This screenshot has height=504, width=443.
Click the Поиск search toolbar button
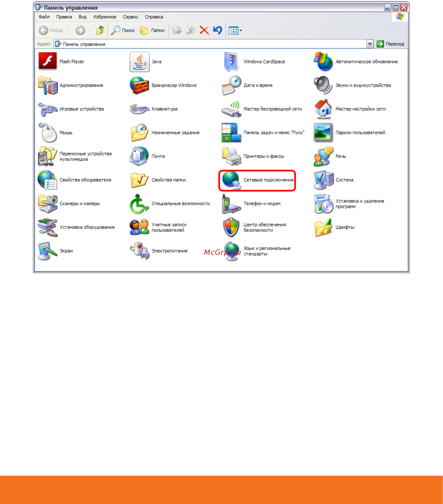[x=123, y=30]
